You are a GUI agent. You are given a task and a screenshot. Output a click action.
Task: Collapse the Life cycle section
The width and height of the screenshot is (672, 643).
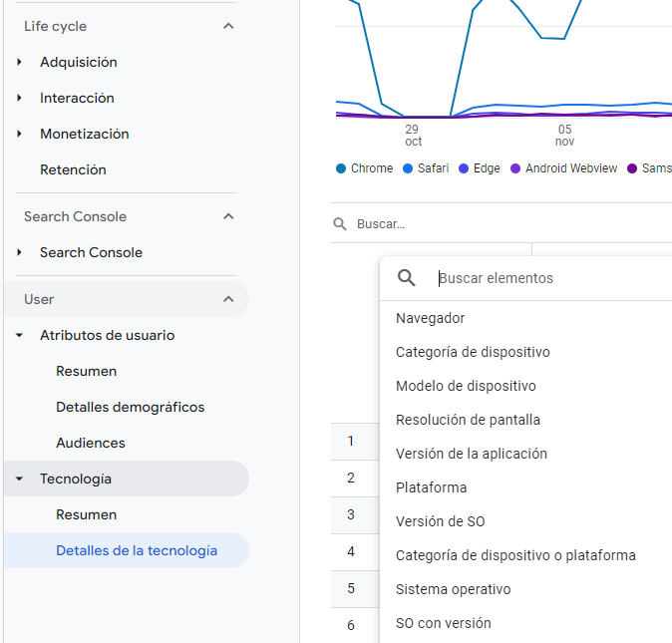[228, 26]
